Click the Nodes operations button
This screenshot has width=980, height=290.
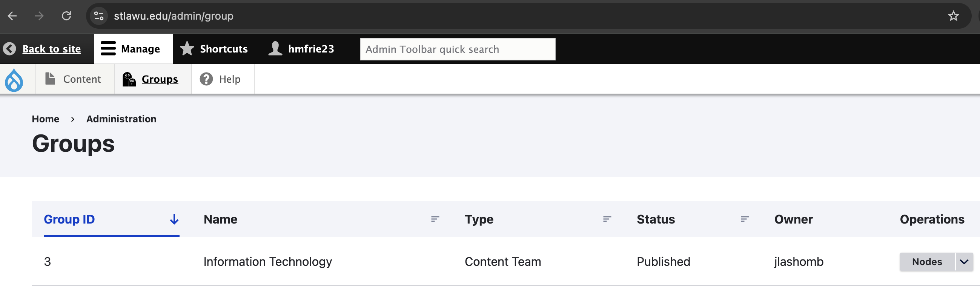[927, 262]
